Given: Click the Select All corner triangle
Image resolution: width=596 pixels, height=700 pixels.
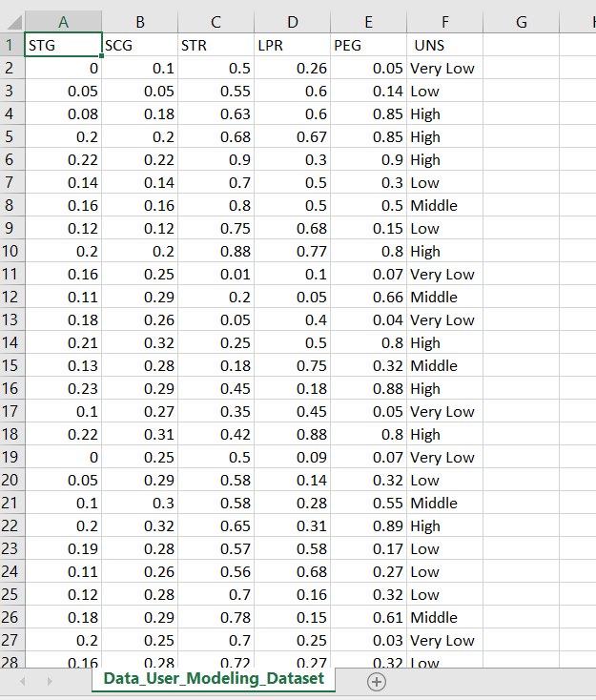Looking at the screenshot, I should (12, 21).
